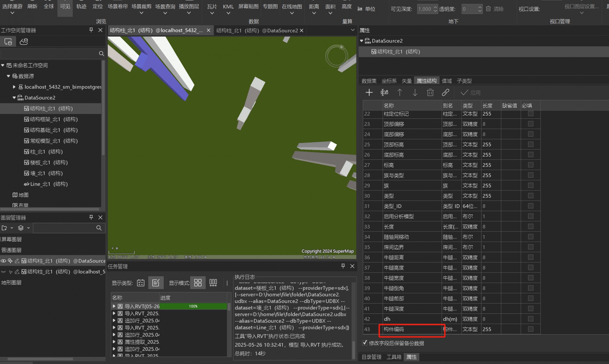This screenshot has width=609, height=364.
Task: Uncheck 修改字段后保留备份数据 checkbox
Action: pos(365,343)
